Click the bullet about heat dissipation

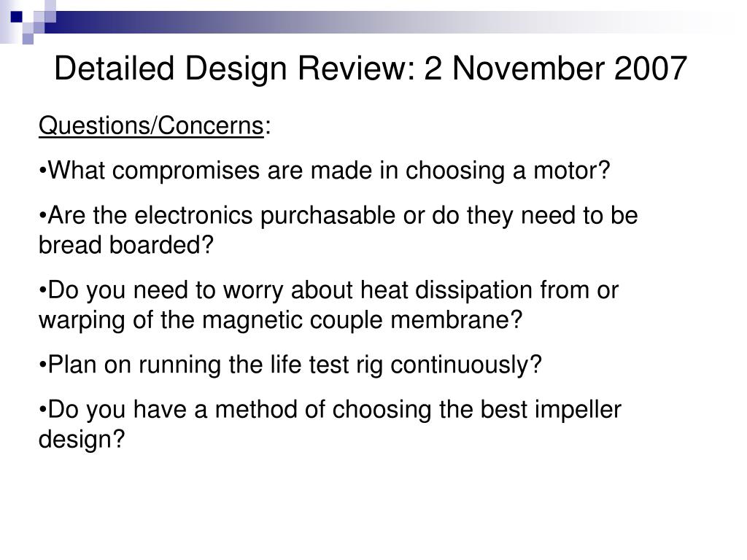[x=328, y=305]
